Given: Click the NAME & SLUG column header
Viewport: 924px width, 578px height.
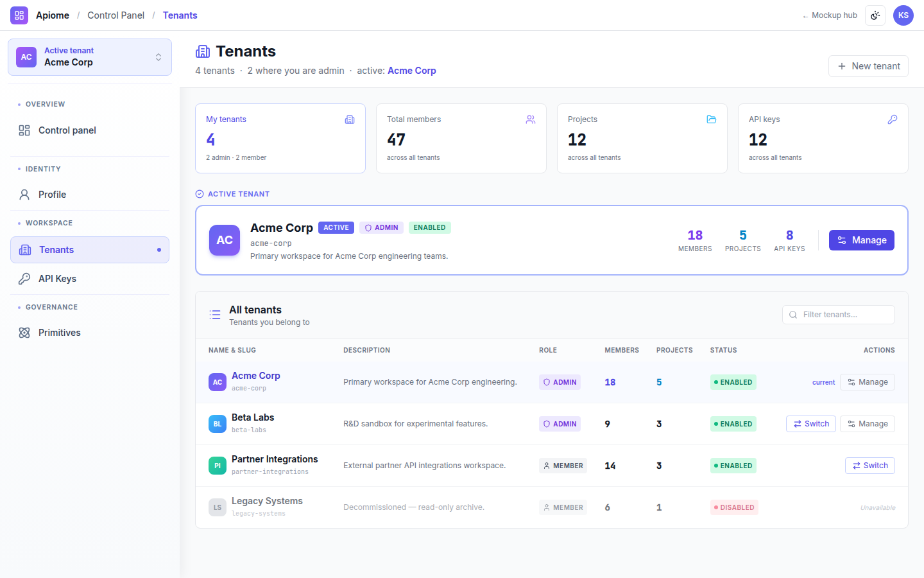Looking at the screenshot, I should click(232, 350).
